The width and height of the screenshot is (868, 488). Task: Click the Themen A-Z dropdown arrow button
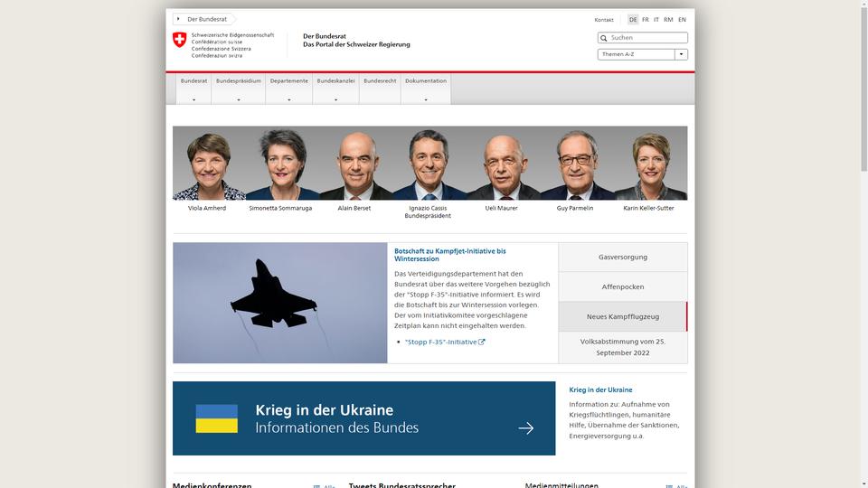coord(682,54)
